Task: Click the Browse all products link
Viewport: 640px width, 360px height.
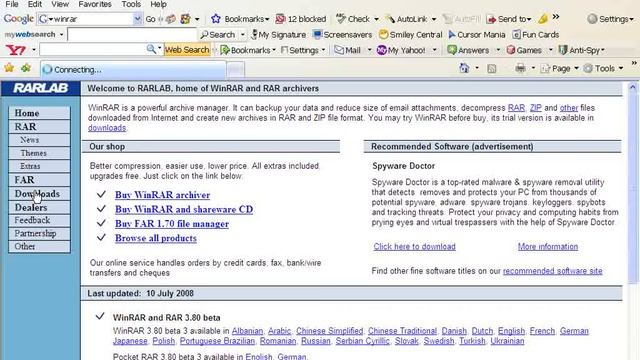Action: 156,238
